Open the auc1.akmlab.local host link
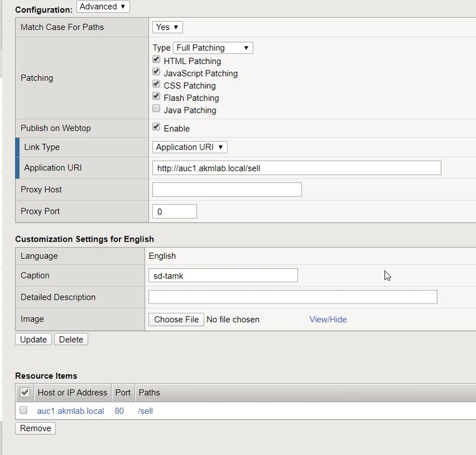The image size is (476, 455). pos(70,411)
